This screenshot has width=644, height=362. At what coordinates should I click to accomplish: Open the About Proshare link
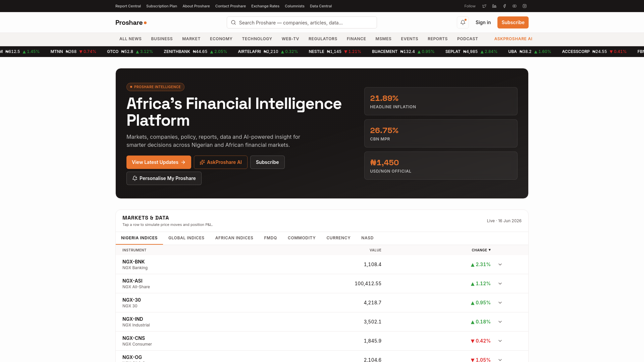pyautogui.click(x=196, y=6)
